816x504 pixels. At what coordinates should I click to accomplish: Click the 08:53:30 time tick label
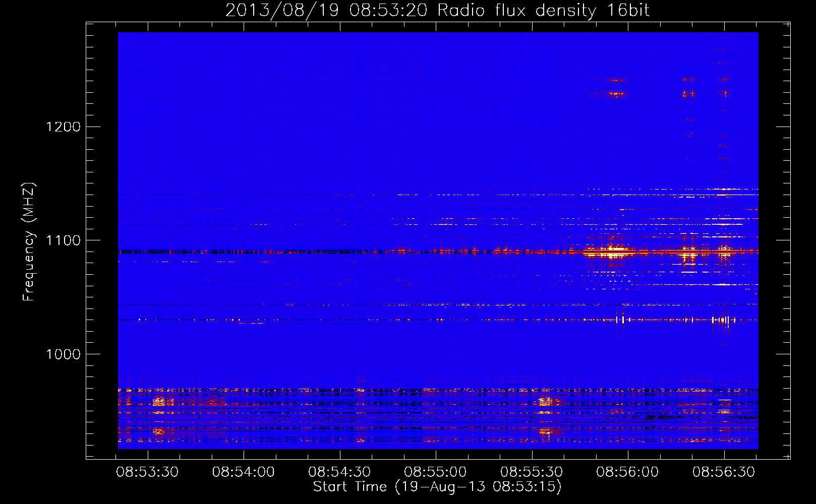[147, 472]
